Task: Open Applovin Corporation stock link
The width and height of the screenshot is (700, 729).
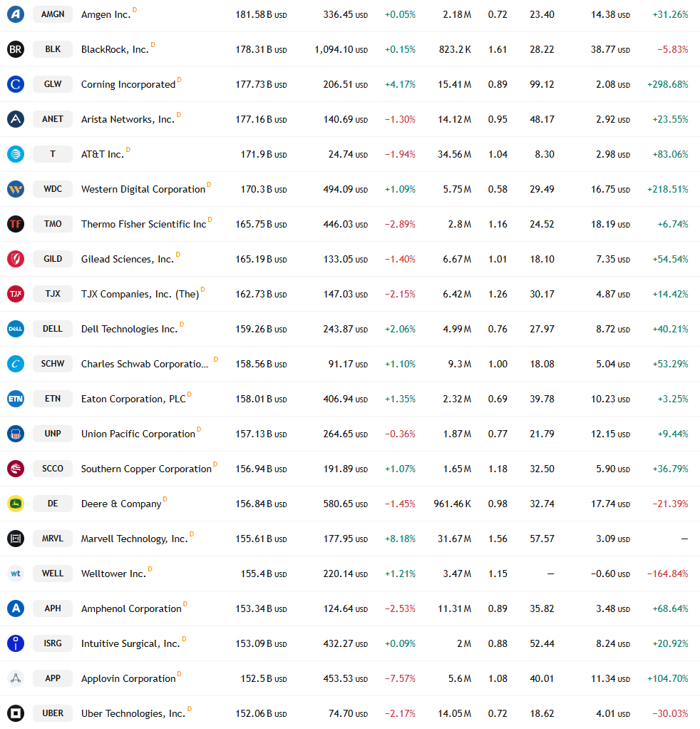Action: click(128, 678)
